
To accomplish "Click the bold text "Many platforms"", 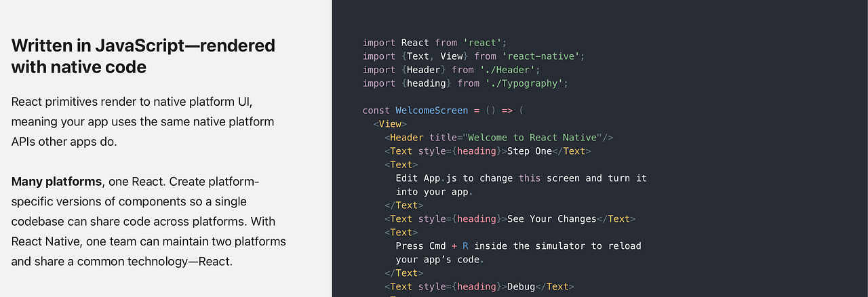I will (57, 182).
